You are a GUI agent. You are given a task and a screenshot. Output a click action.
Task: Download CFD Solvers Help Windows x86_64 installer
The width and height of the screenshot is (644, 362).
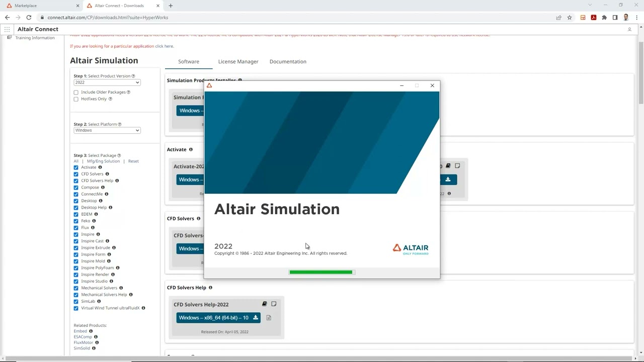tap(218, 318)
